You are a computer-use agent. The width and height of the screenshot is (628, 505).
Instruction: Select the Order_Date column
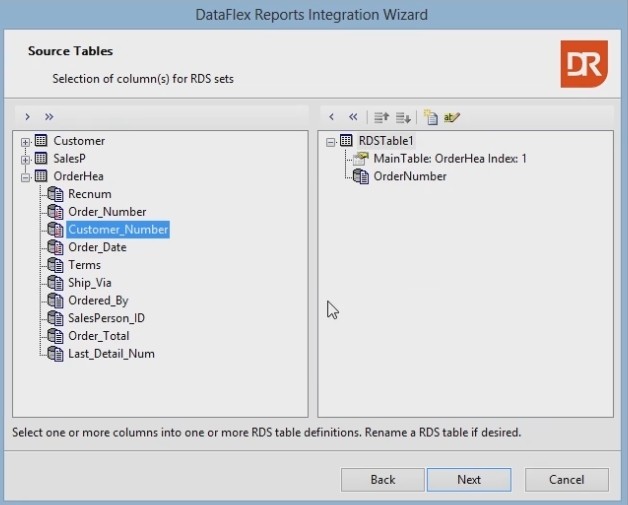click(x=97, y=247)
